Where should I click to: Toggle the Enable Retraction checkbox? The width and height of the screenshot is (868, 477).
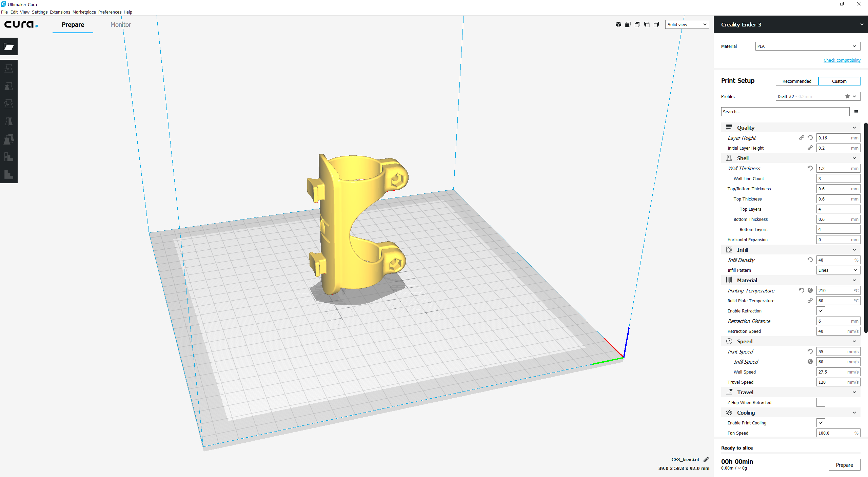pos(821,311)
